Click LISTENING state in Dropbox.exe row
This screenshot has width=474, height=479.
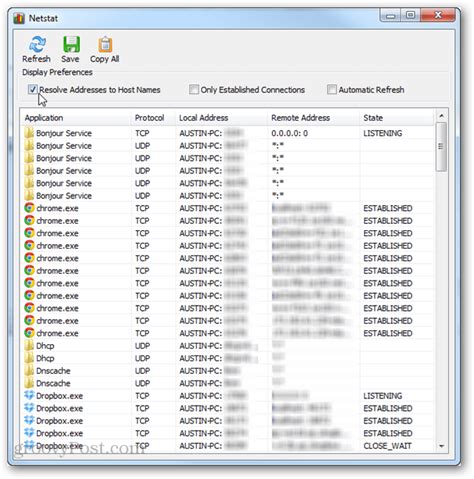coord(383,396)
